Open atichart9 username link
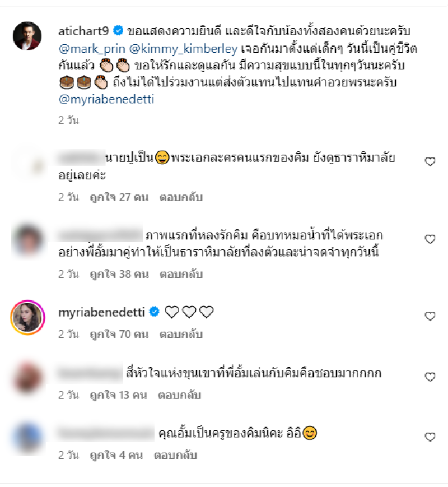 pyautogui.click(x=84, y=31)
